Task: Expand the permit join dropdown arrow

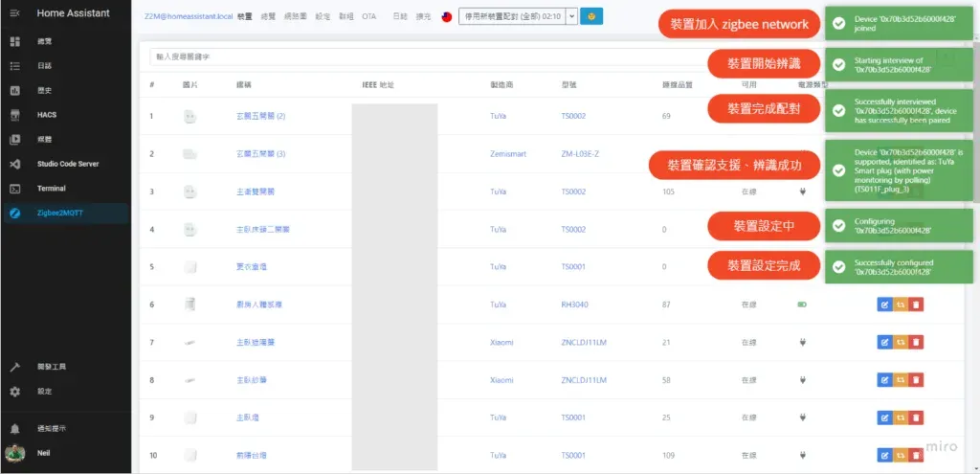Action: pyautogui.click(x=571, y=16)
